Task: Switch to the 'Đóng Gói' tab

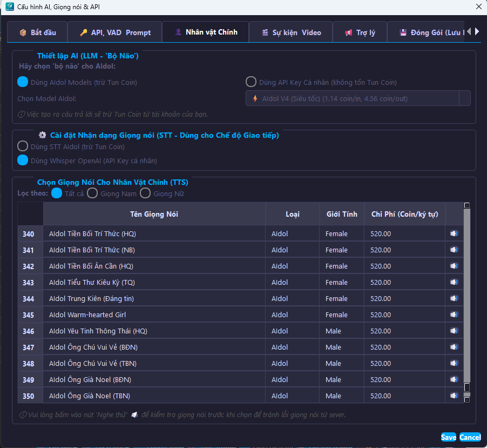Action: tap(426, 32)
